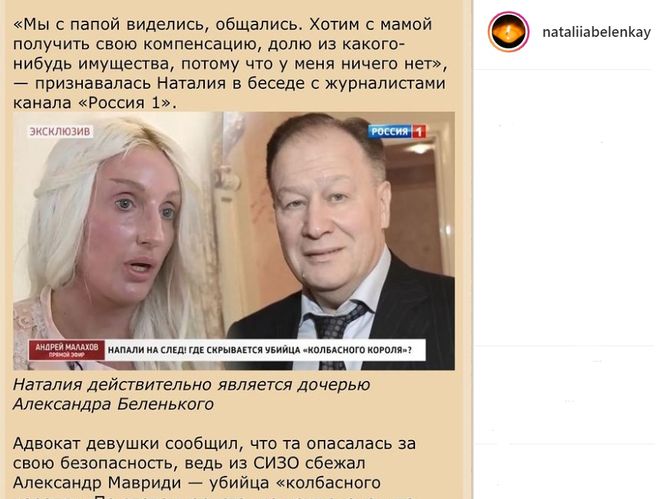Viewport: 659px width, 499px height.
Task: Select caption line Наталия действительно является дочерью
Action: (x=192, y=385)
